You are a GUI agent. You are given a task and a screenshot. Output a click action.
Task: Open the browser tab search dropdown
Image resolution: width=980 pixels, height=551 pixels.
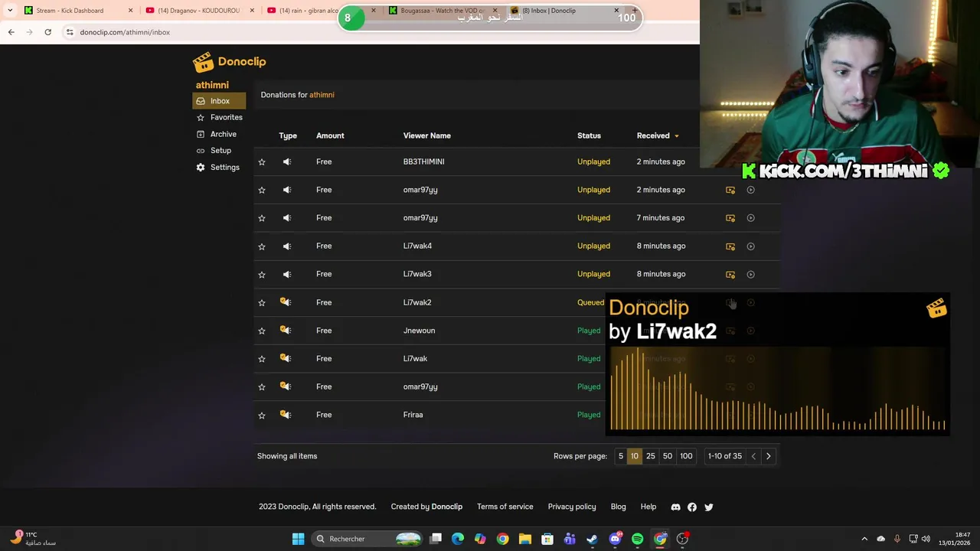[x=10, y=10]
